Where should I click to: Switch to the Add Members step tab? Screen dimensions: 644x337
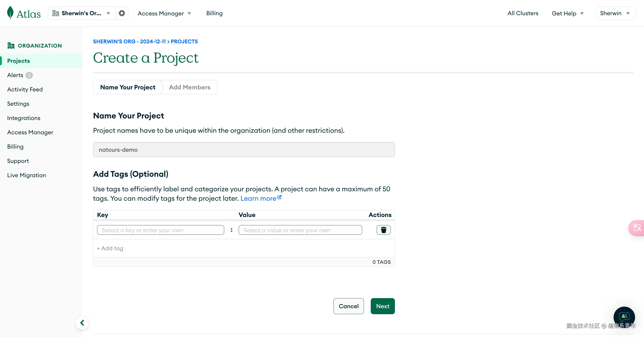coord(189,87)
